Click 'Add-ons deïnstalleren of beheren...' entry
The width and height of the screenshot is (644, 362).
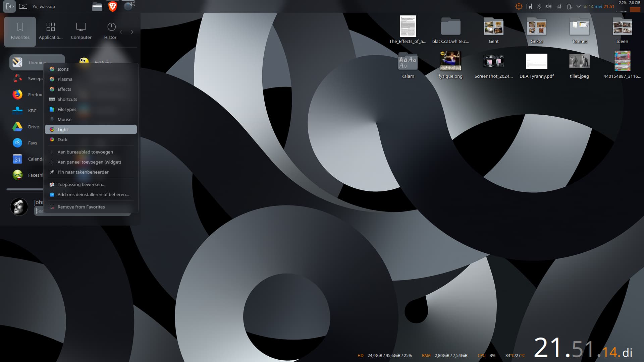(x=91, y=194)
